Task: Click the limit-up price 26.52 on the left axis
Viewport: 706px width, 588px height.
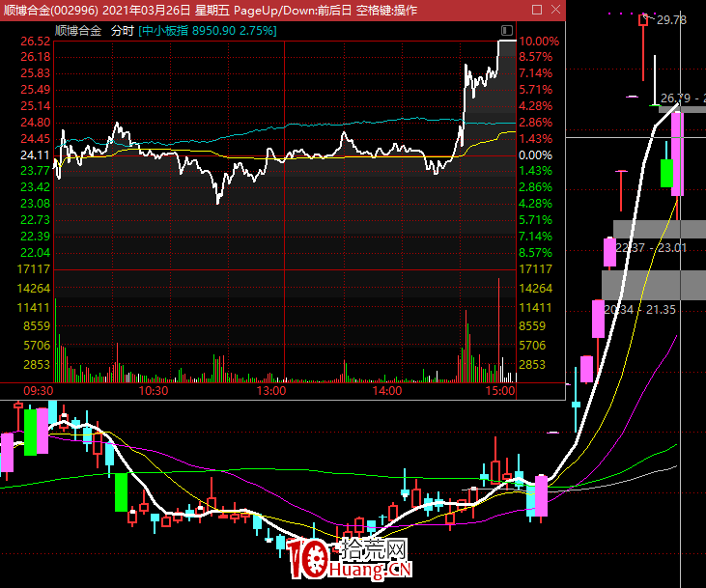Action: (x=36, y=42)
